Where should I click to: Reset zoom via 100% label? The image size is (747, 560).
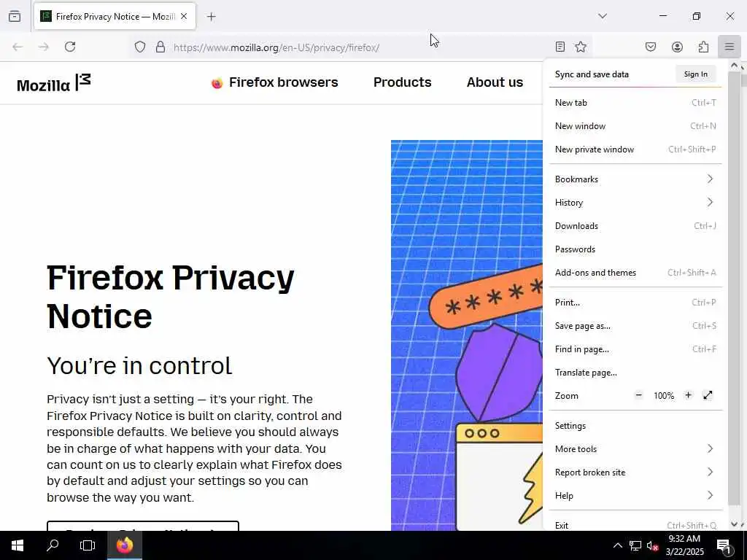664,396
